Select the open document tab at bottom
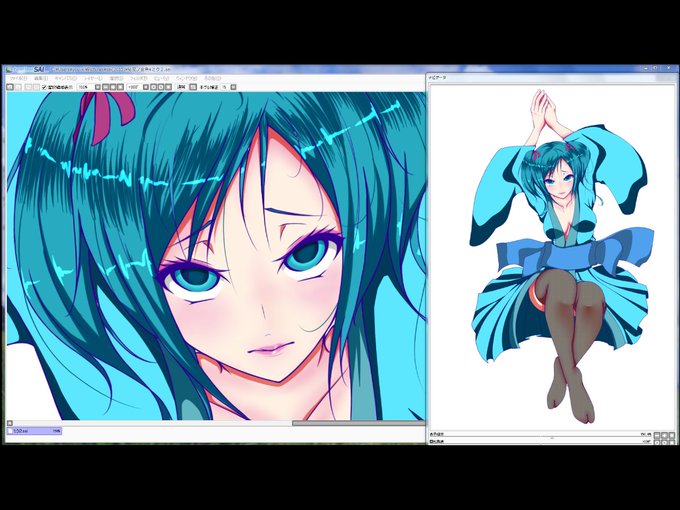Image resolution: width=680 pixels, height=510 pixels. [x=34, y=431]
